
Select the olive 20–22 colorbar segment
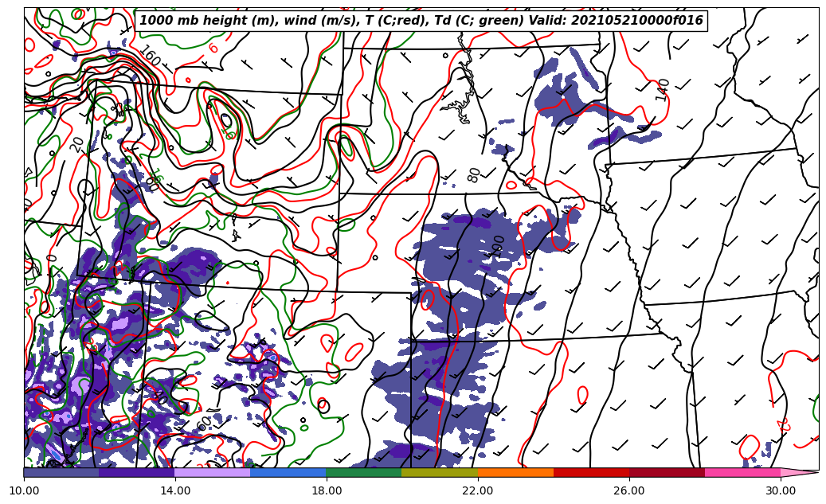(x=440, y=472)
